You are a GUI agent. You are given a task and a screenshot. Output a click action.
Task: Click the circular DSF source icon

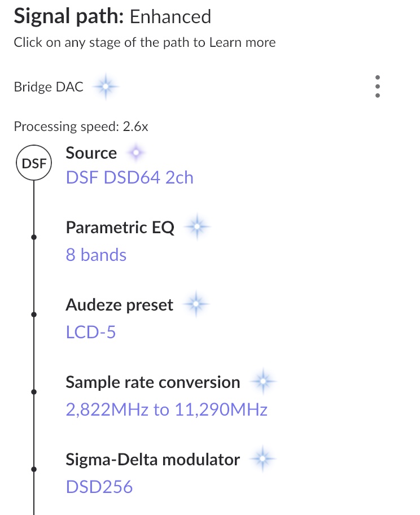point(34,163)
